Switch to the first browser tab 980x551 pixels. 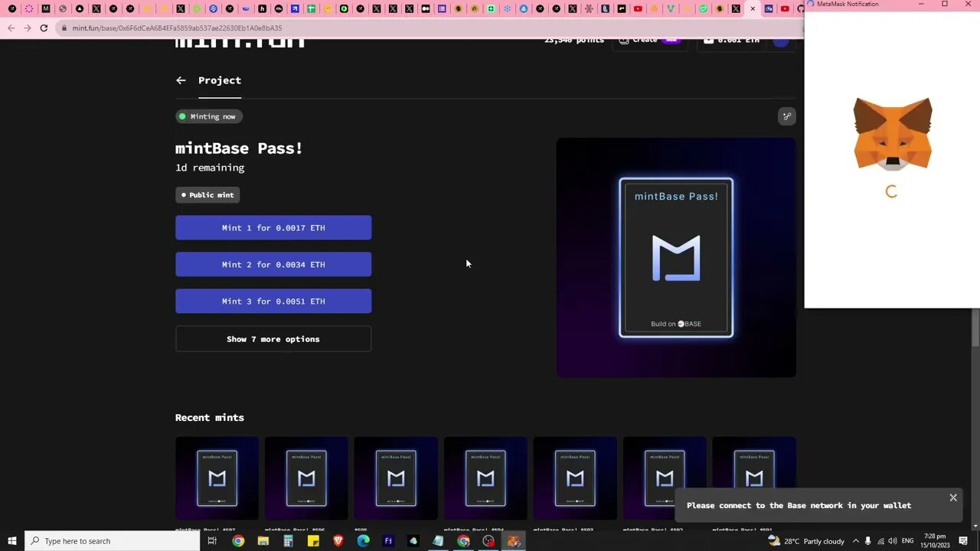12,9
